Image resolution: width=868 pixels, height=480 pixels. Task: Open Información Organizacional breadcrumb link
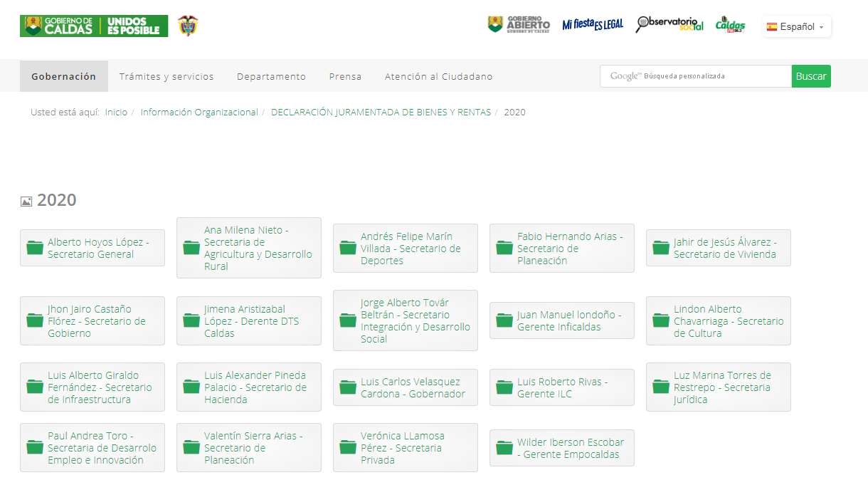tap(199, 113)
